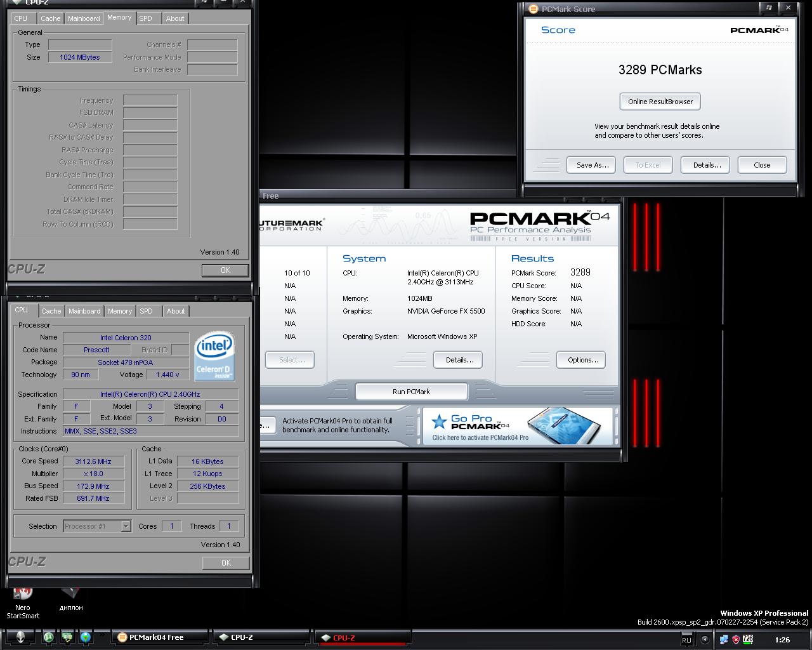Click the Level 2 cache value 256 KBytes

pos(207,486)
